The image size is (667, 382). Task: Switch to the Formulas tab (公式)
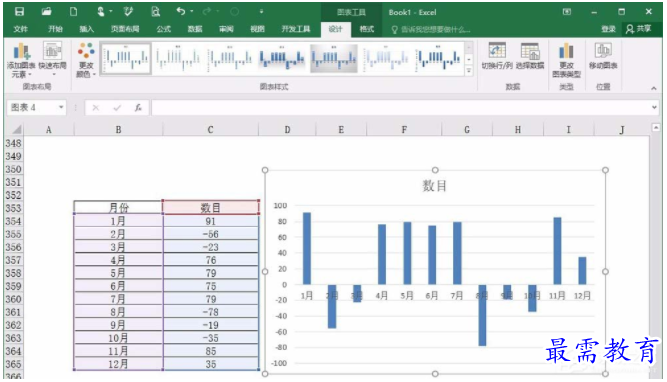pos(164,29)
